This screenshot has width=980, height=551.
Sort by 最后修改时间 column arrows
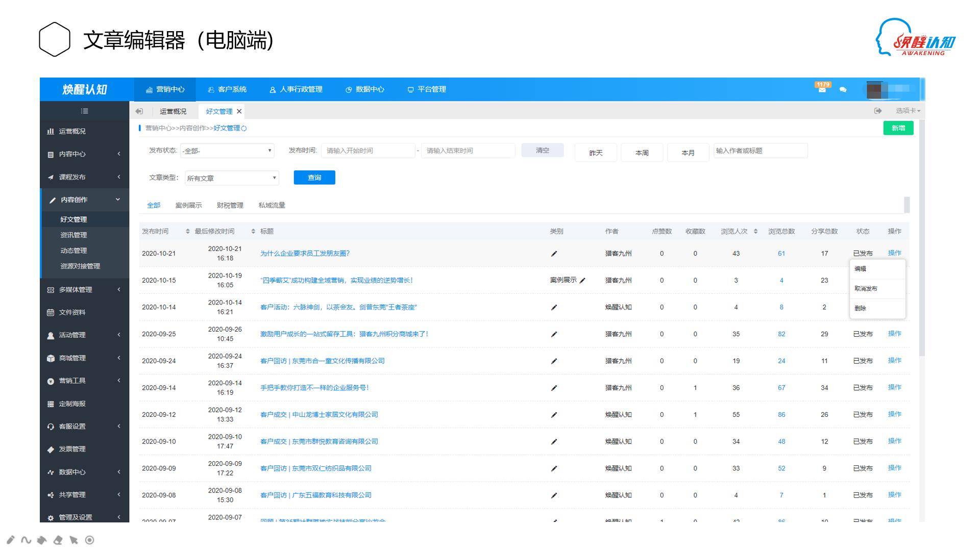(253, 232)
